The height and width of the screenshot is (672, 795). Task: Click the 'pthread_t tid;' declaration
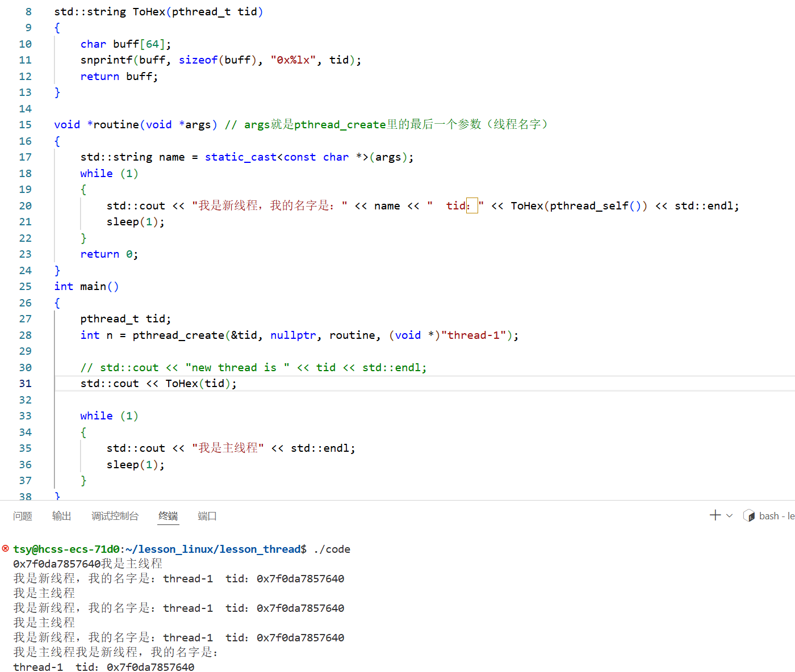(125, 319)
